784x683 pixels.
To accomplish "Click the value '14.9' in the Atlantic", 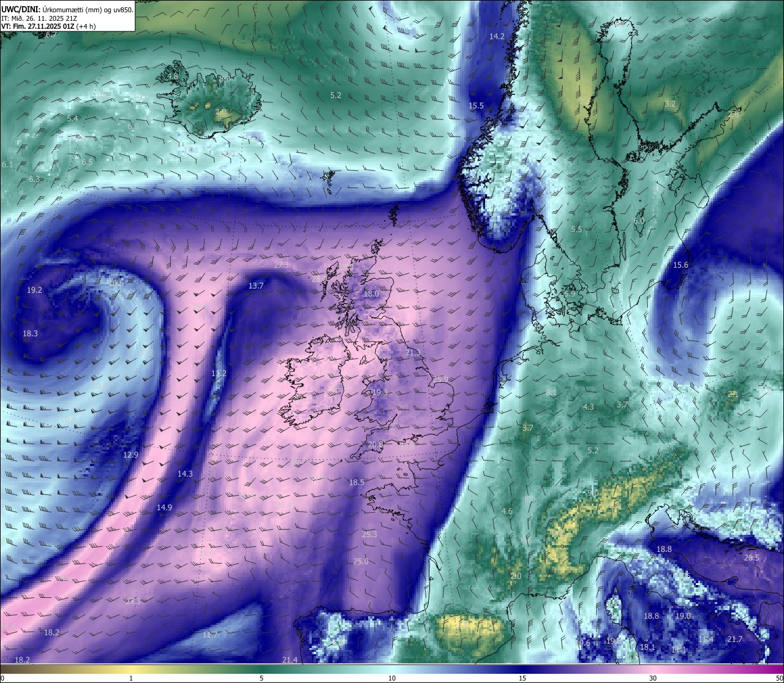I will tap(164, 507).
